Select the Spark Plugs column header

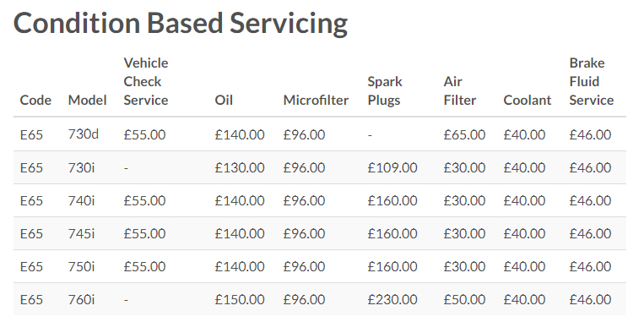click(385, 91)
